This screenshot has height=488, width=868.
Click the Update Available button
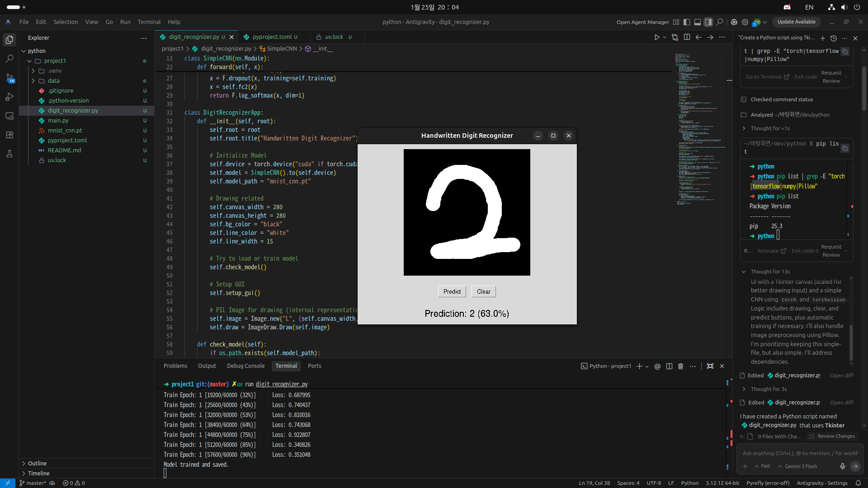click(x=796, y=22)
